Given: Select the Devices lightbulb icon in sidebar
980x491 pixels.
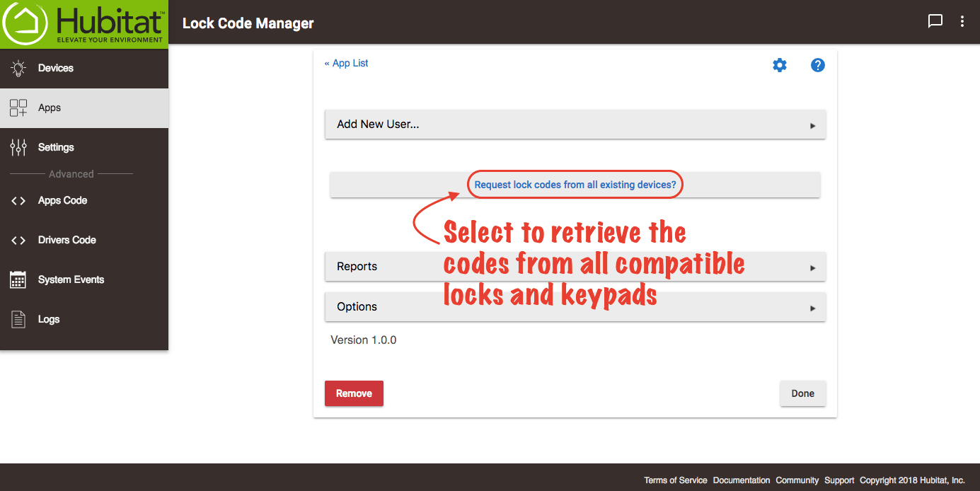Looking at the screenshot, I should pos(18,67).
